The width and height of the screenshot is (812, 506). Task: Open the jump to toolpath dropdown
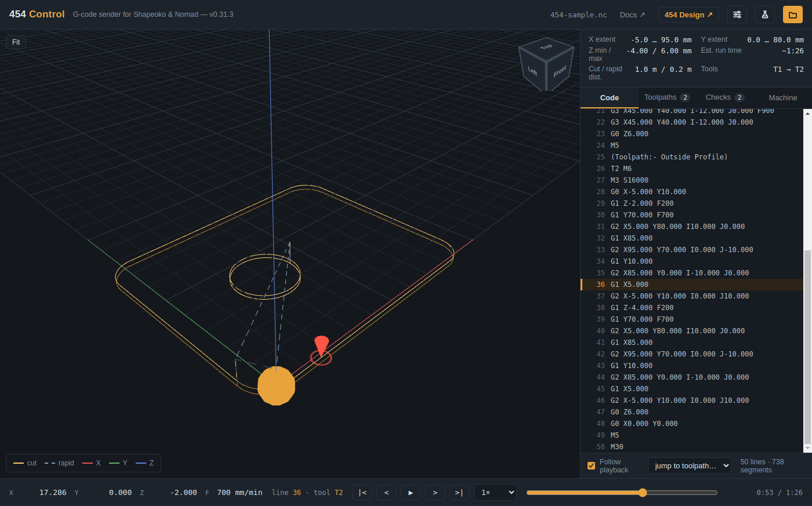click(x=690, y=465)
